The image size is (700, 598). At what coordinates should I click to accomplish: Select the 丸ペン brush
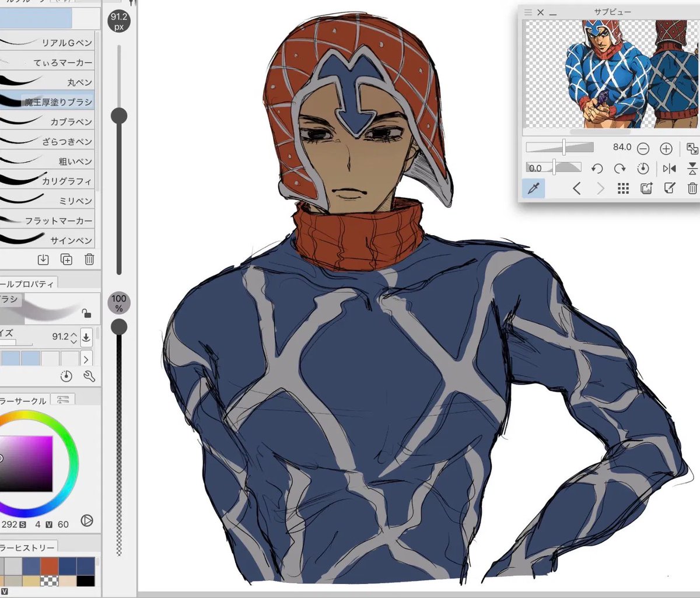tap(47, 82)
